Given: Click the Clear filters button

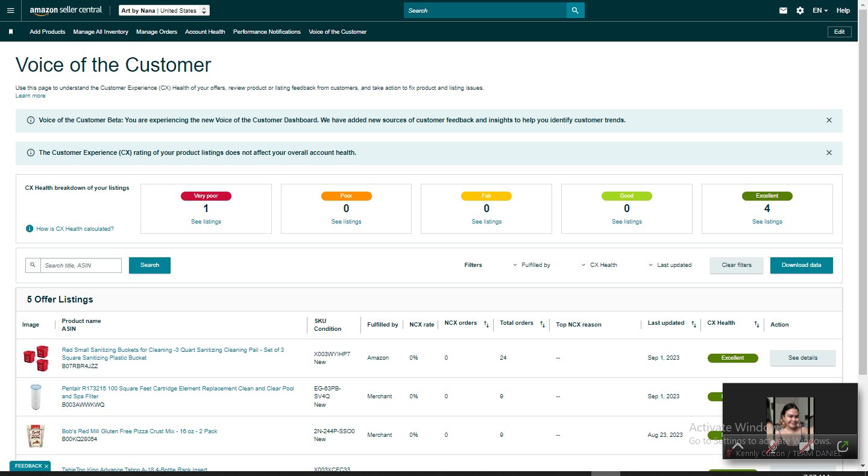Looking at the screenshot, I should [737, 265].
